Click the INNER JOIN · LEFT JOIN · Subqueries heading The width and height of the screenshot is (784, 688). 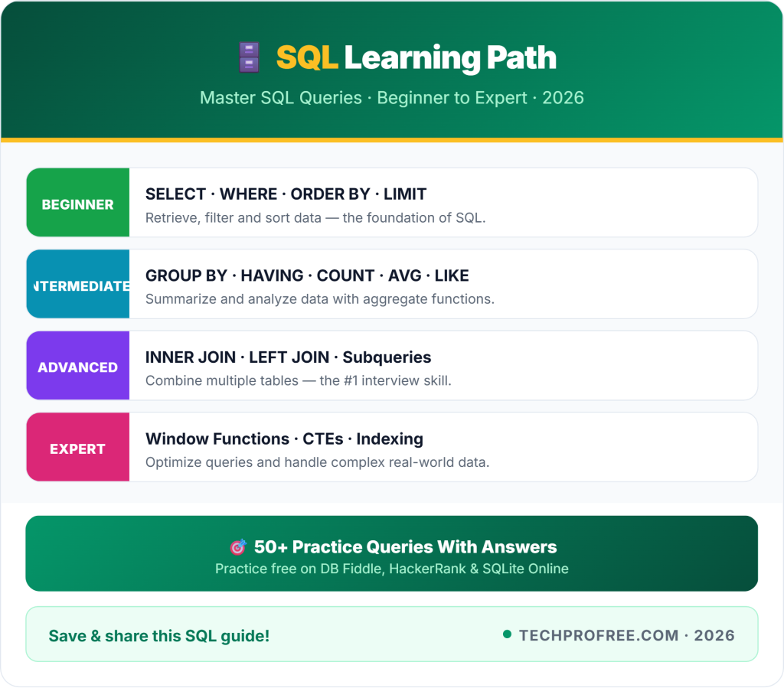tap(288, 357)
